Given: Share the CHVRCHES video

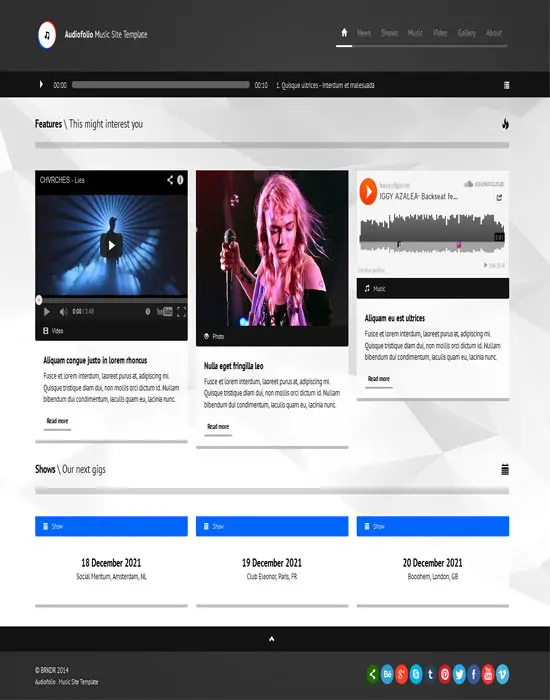Looking at the screenshot, I should coord(170,179).
